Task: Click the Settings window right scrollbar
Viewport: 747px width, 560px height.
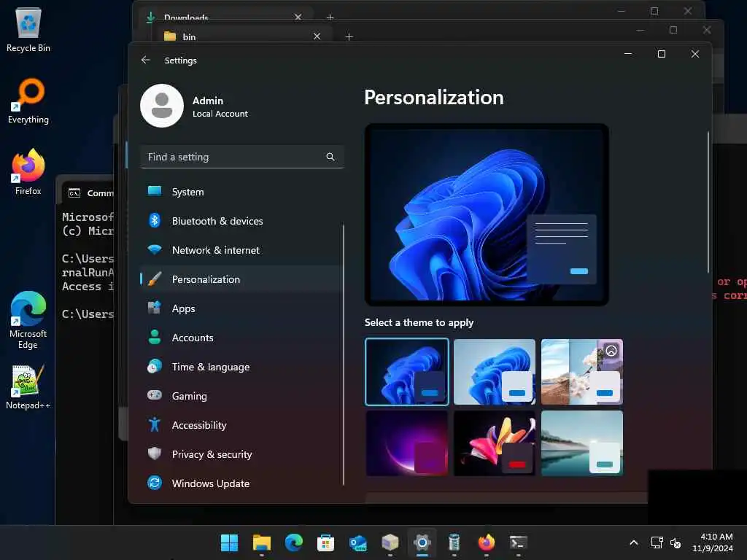Action: [708, 203]
